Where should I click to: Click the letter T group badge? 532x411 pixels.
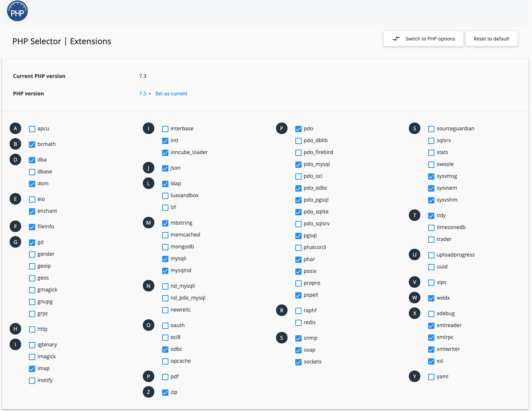click(414, 215)
